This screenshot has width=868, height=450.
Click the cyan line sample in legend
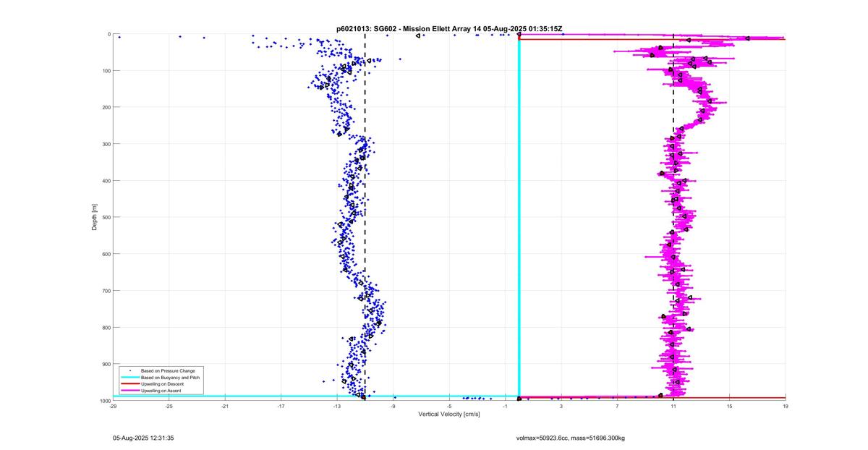pos(129,377)
